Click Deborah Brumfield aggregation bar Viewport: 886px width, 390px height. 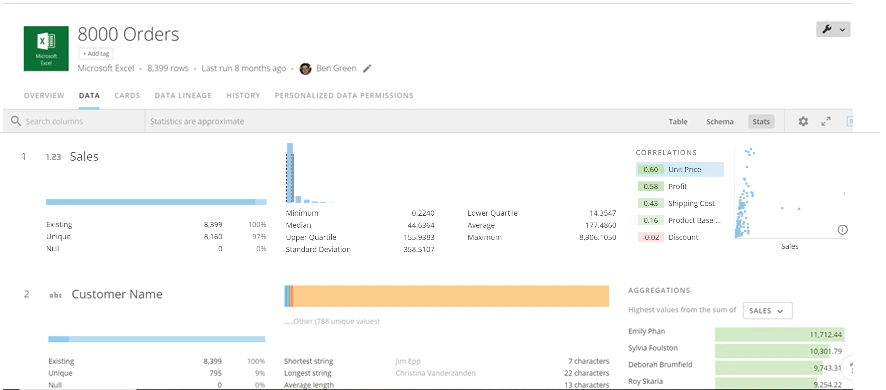(770, 368)
